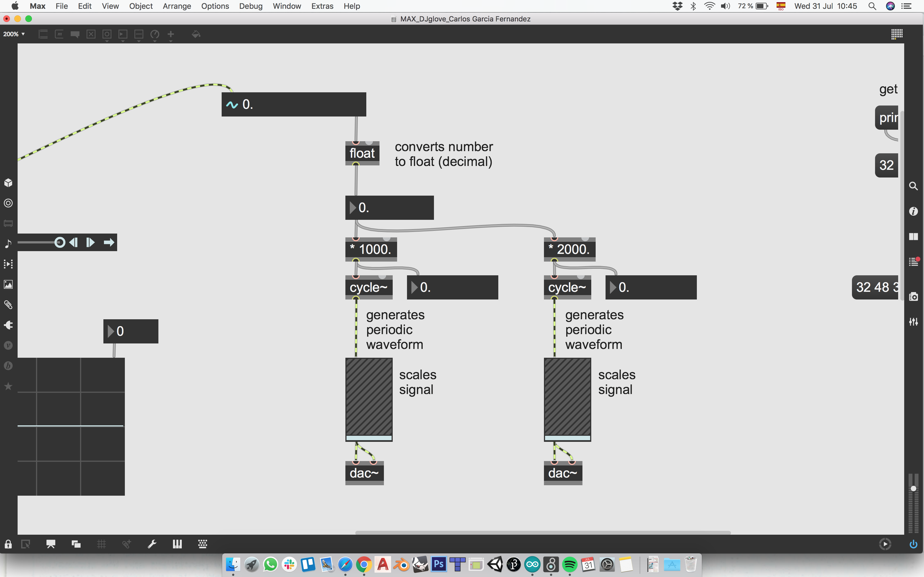Viewport: 924px width, 577px height.
Task: Show the mixer sliders icon
Action: pos(913,322)
